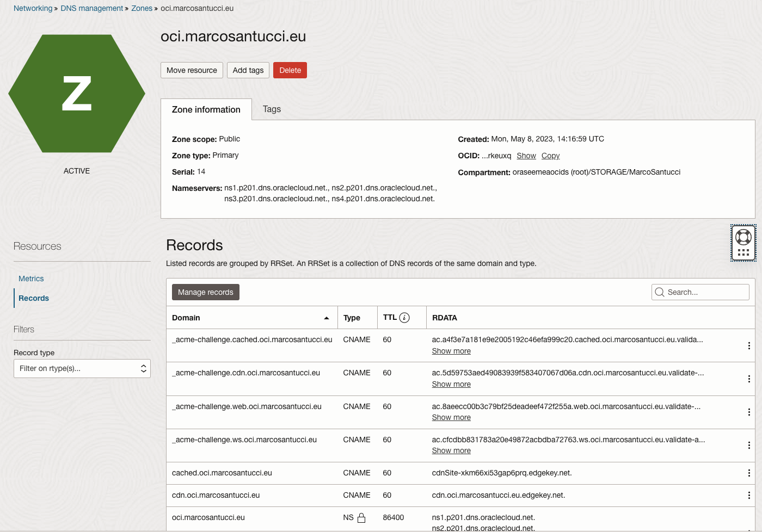Copy the zone OCID
The image size is (762, 532).
click(550, 156)
